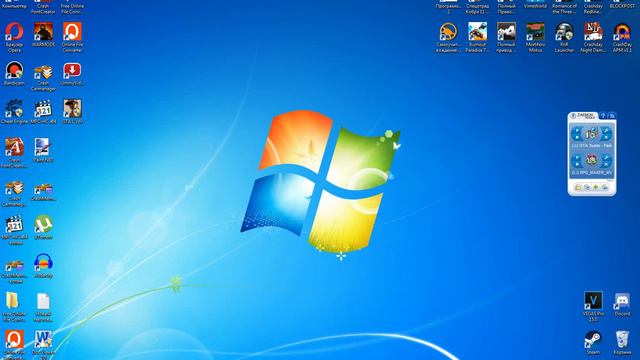The width and height of the screenshot is (640, 360).
Task: Open the Word document shortcut
Action: click(x=43, y=340)
